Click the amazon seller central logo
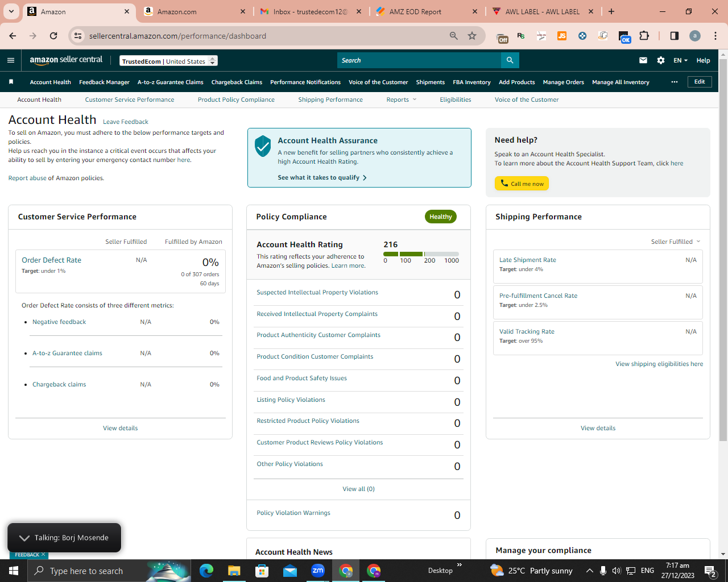The image size is (728, 582). coord(66,60)
